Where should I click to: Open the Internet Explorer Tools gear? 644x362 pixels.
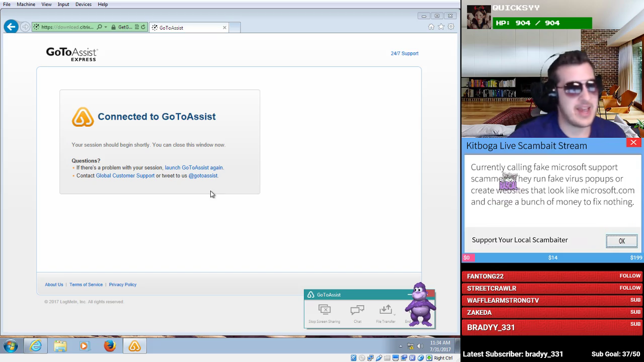451,27
